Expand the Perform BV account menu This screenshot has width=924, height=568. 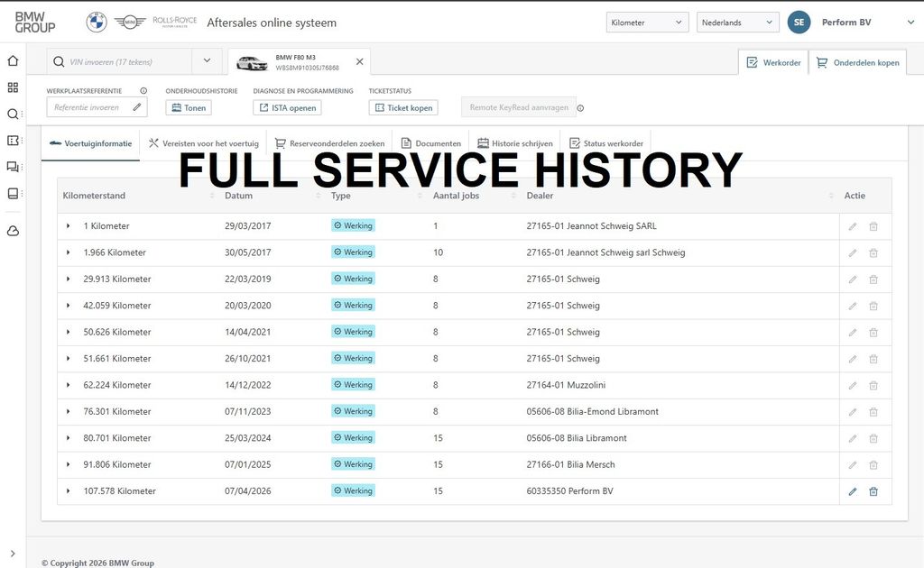884,23
